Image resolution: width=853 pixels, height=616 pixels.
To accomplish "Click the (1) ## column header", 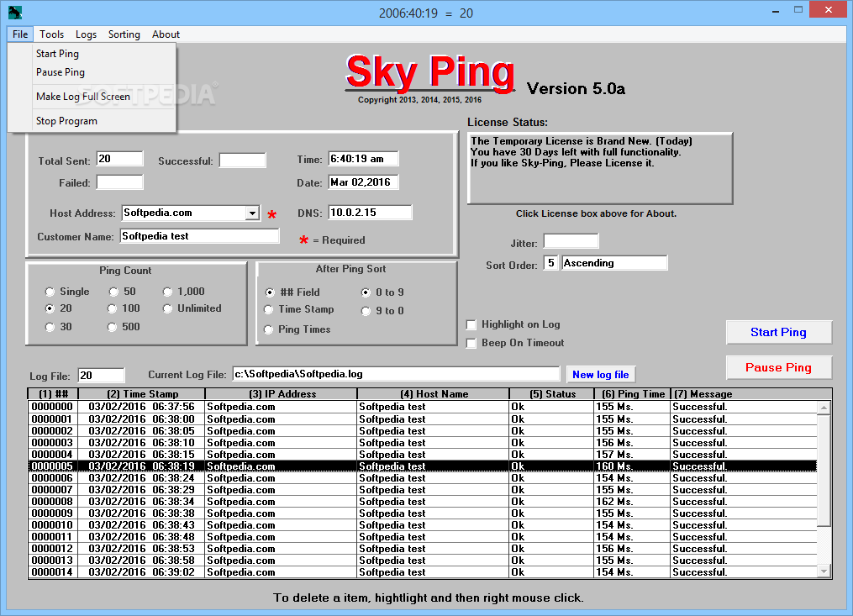I will coord(53,394).
